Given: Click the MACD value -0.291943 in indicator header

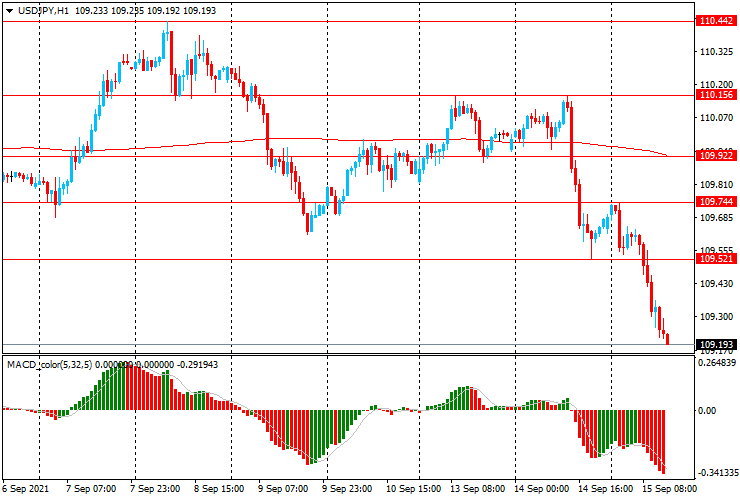Looking at the screenshot, I should (x=197, y=364).
